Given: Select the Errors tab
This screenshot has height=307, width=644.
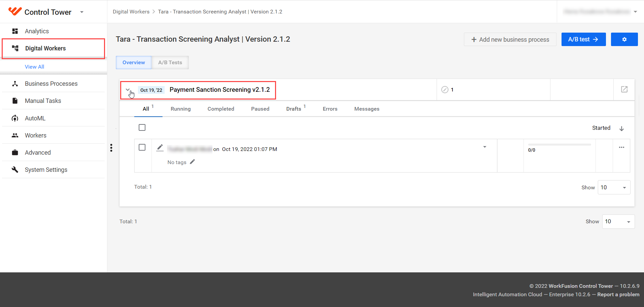Looking at the screenshot, I should [330, 109].
